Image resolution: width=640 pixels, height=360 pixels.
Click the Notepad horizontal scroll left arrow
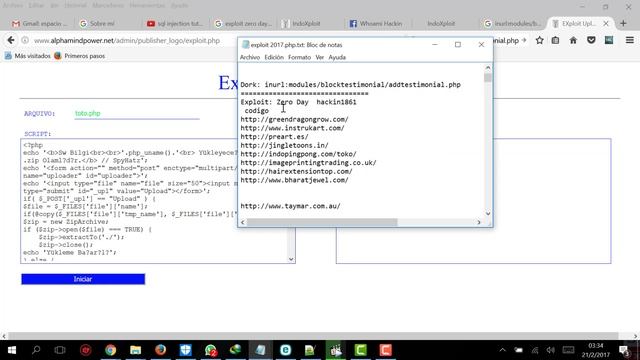coord(243,222)
